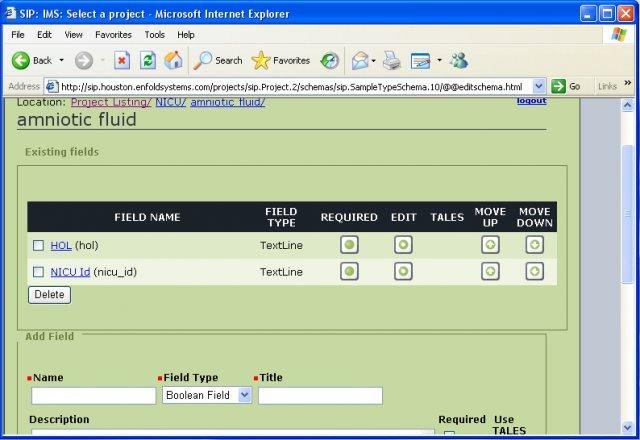Move the NICU Id field up
Screen dimensions: 640x440
pos(490,271)
